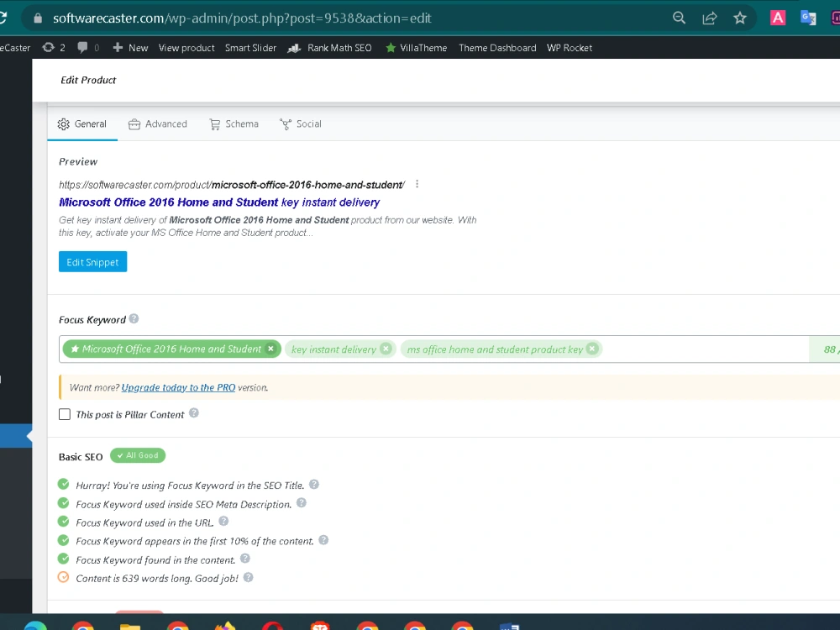Click the blue snippet preview title
840x630 pixels.
219,202
